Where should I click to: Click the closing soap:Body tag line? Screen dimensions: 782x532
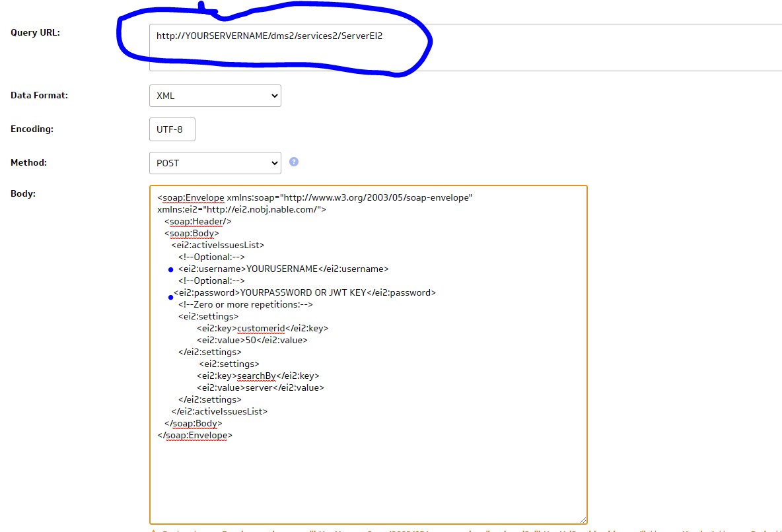pos(194,424)
